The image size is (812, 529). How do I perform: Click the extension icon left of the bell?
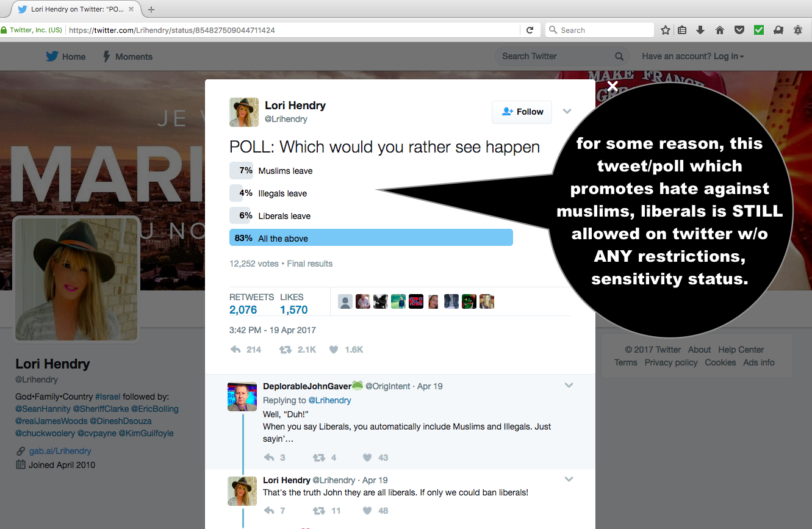[778, 30]
